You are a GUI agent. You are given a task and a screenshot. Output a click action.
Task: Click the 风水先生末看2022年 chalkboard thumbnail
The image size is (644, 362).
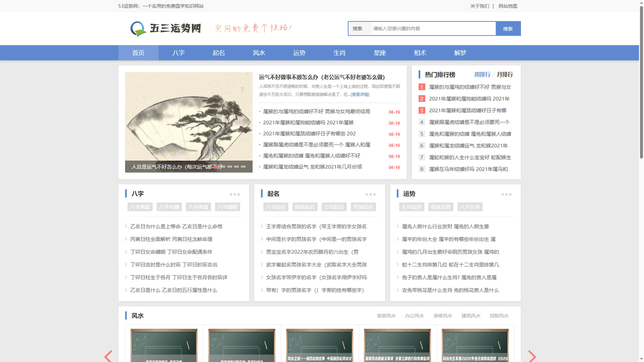475,345
